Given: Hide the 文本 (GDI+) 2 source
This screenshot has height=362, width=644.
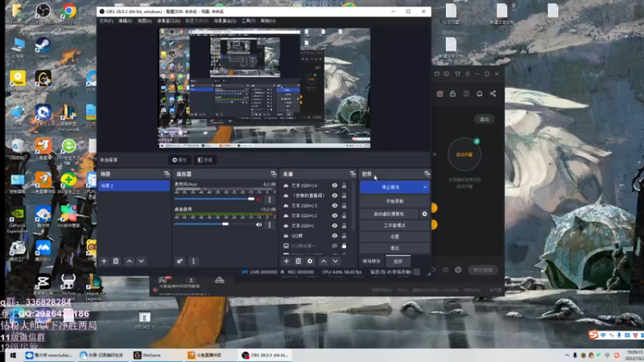Looking at the screenshot, I should [x=335, y=216].
